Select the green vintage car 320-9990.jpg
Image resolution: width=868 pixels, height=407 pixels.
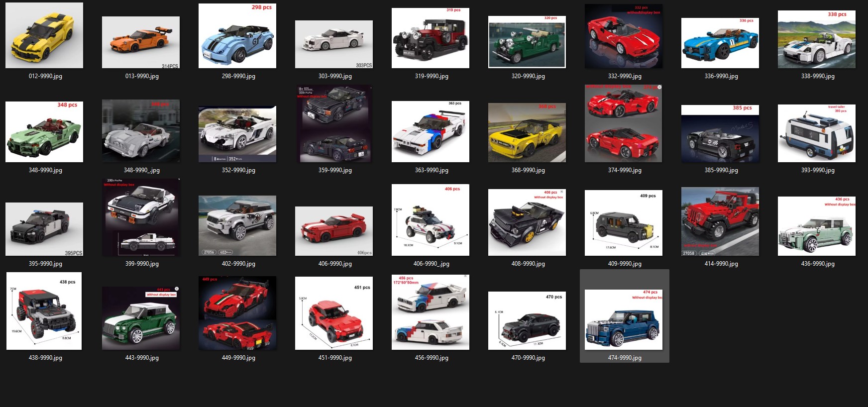pos(527,42)
